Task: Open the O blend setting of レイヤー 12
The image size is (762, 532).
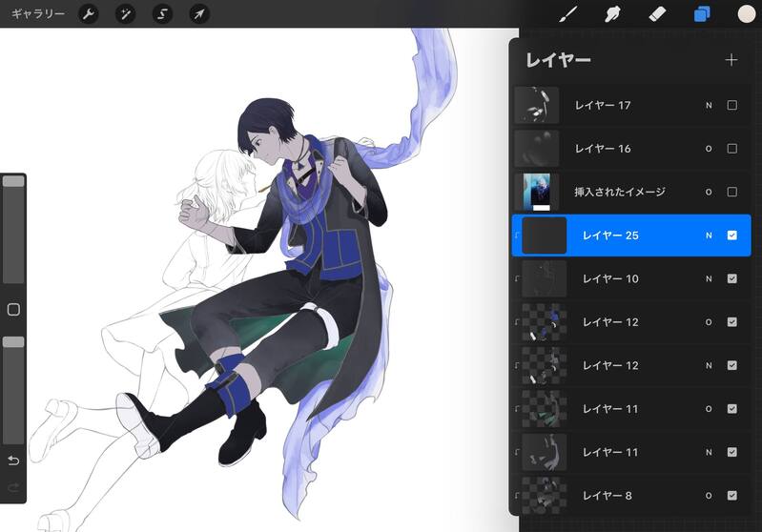Action: coord(709,322)
